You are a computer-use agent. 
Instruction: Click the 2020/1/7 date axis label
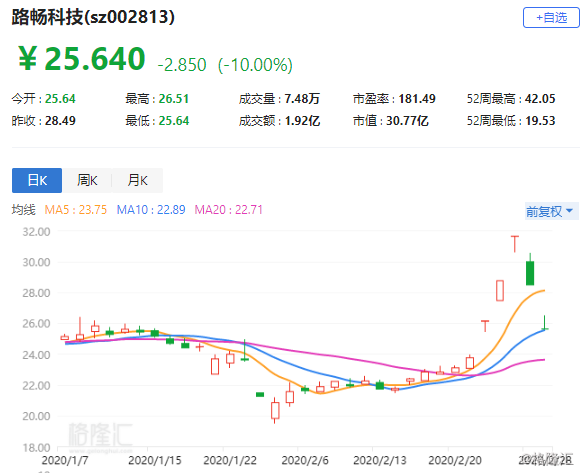point(65,460)
